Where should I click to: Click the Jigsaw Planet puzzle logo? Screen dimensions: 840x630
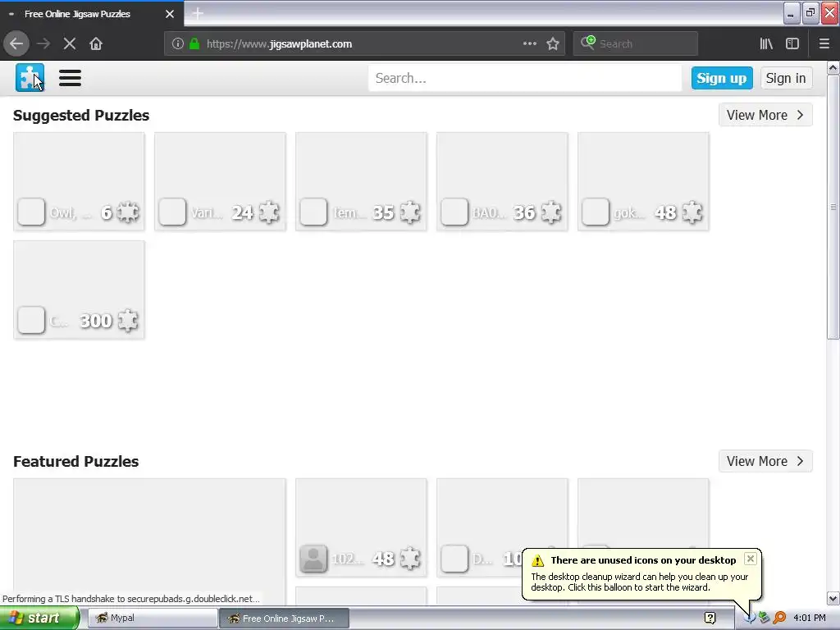click(30, 78)
